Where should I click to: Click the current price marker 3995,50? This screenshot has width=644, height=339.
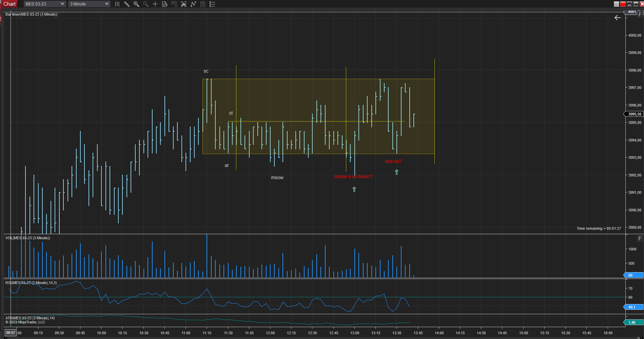click(634, 114)
